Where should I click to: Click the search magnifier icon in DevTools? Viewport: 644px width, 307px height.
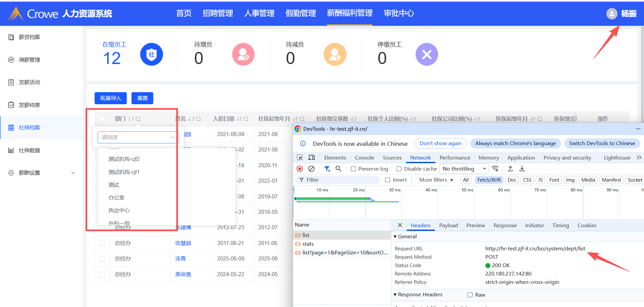point(338,169)
